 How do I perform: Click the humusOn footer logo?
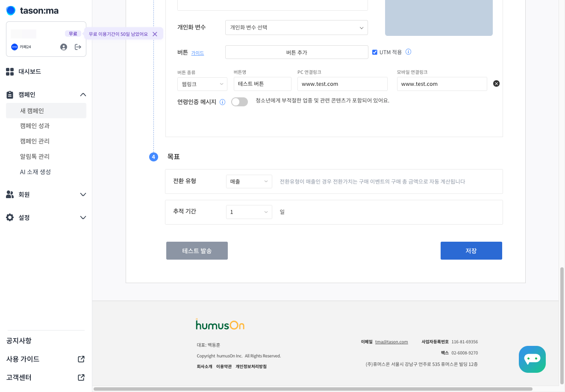(220, 325)
